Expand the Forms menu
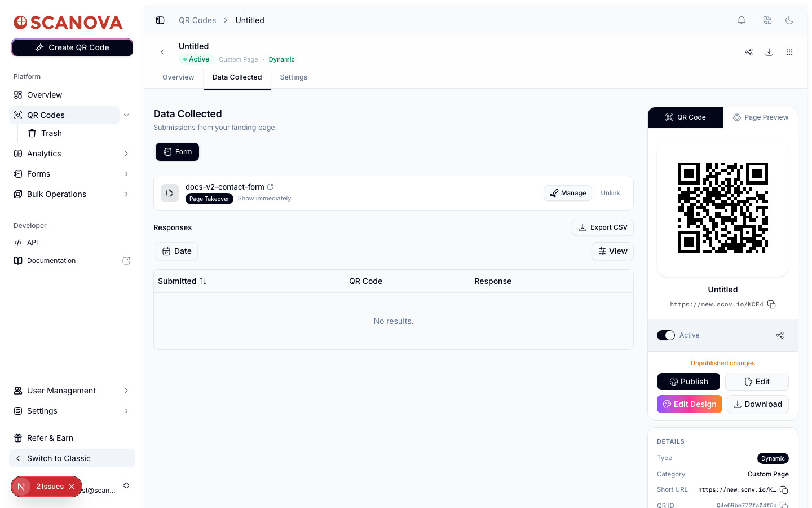 (126, 174)
